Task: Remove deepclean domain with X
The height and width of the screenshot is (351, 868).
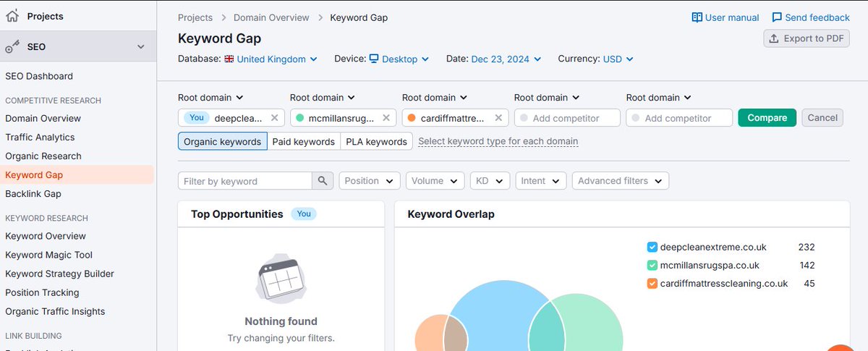Action: coord(274,118)
